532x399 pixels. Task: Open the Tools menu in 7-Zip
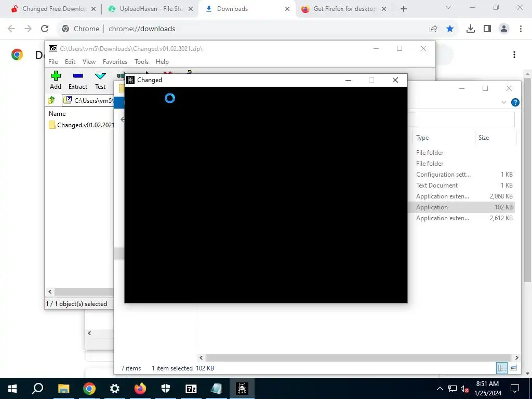(x=141, y=62)
